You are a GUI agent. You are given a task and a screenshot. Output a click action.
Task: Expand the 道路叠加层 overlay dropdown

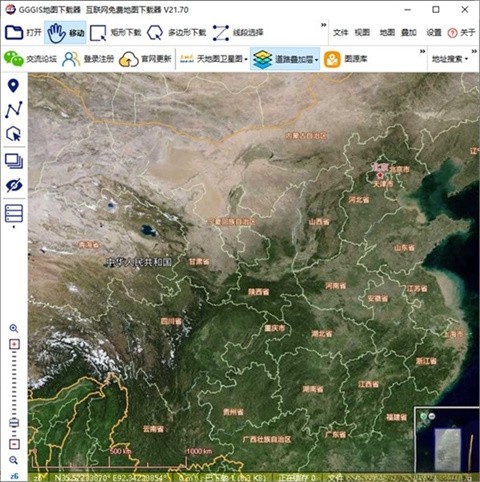coord(316,59)
